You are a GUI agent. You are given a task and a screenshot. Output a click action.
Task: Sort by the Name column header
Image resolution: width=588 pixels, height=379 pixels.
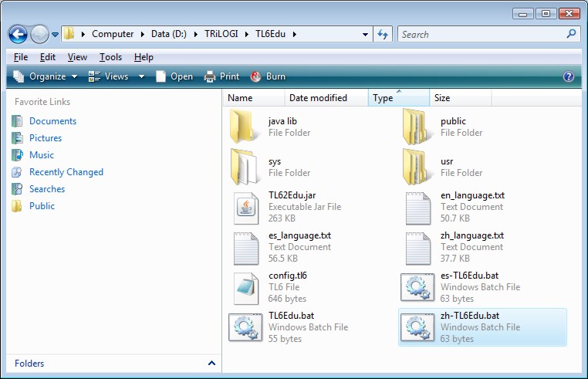coord(254,98)
